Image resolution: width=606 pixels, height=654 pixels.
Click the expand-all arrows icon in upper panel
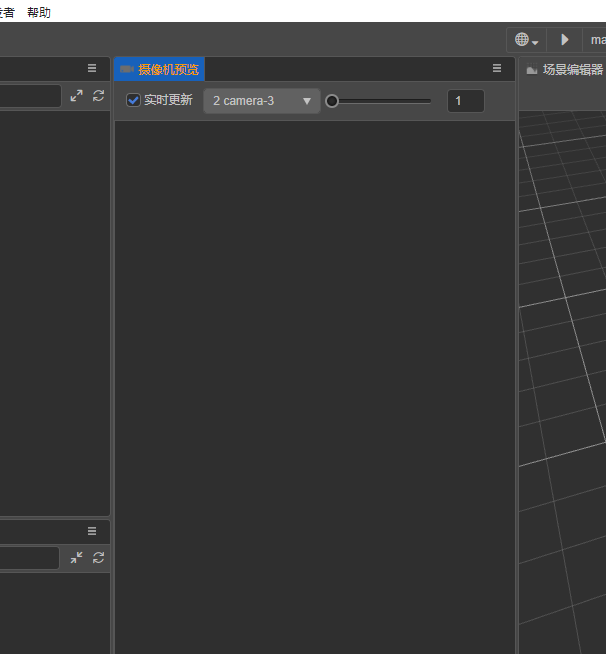tap(76, 96)
